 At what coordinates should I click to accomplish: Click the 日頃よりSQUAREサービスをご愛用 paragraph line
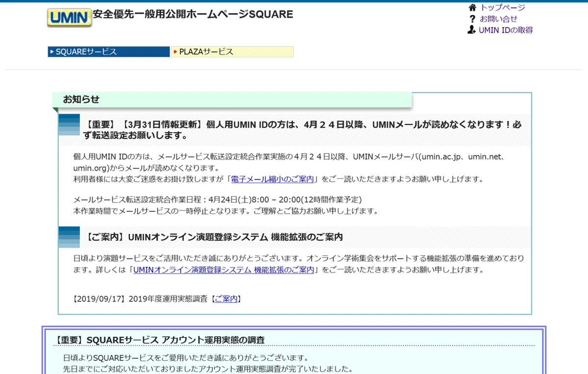pyautogui.click(x=186, y=358)
